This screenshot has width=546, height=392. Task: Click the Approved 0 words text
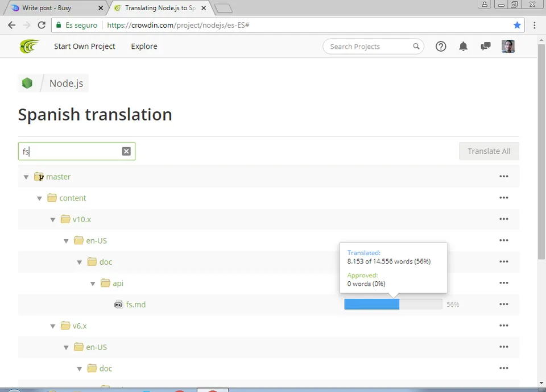pos(366,283)
